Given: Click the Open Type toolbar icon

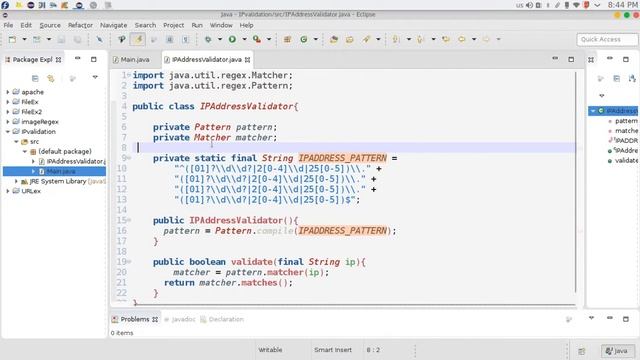Looking at the screenshot, I should [334, 39].
